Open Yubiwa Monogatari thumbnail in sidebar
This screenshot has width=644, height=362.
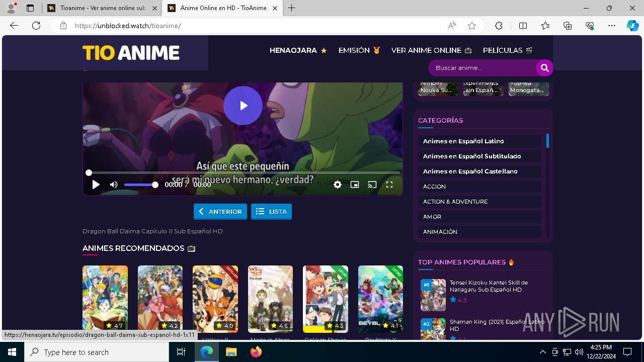point(529,88)
